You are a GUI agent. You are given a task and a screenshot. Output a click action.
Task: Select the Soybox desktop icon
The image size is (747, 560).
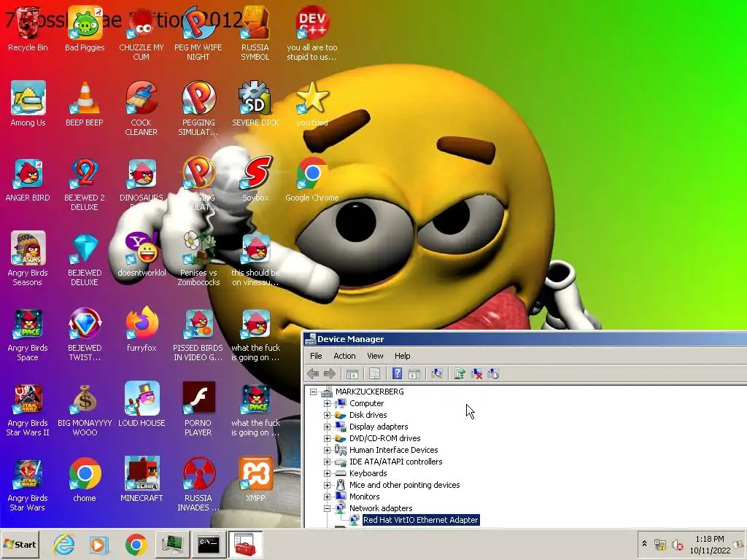point(255,180)
